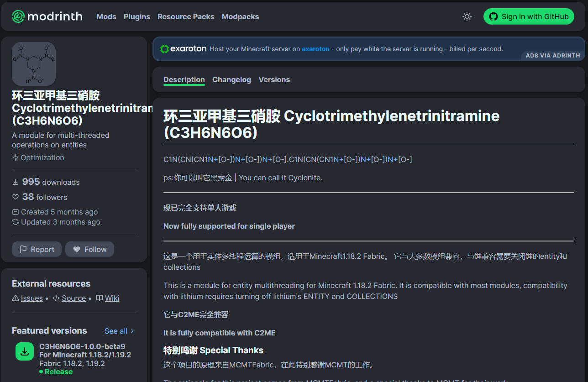Toggle the followers heart indicator
Viewport: 588px width, 382px height.
tap(15, 197)
